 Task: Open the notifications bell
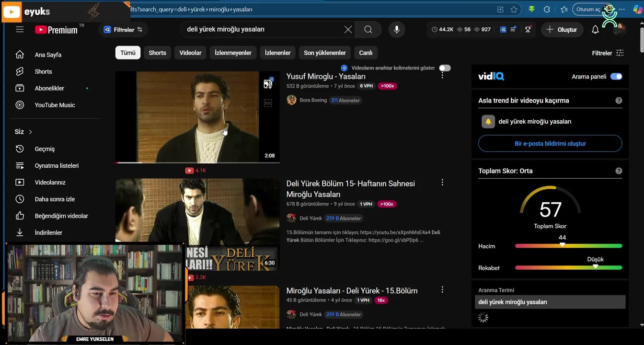click(595, 30)
